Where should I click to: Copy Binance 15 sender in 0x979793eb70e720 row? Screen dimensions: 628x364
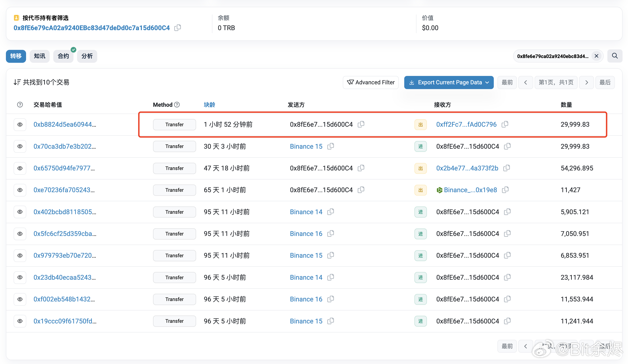click(x=331, y=255)
